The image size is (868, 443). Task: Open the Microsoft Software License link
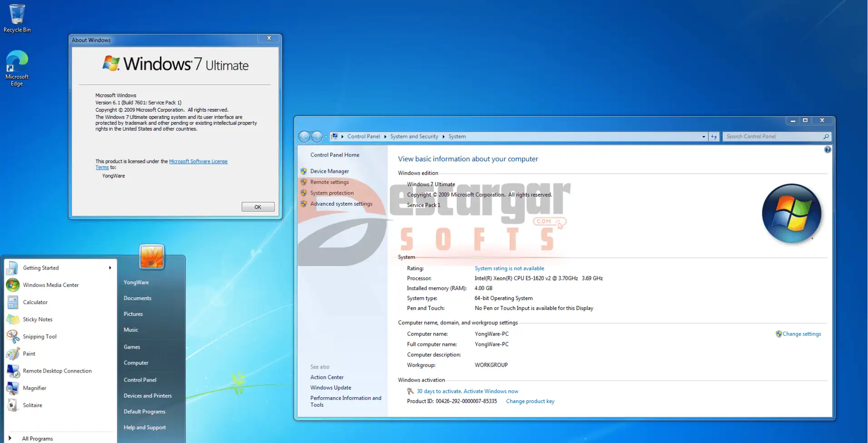point(198,162)
